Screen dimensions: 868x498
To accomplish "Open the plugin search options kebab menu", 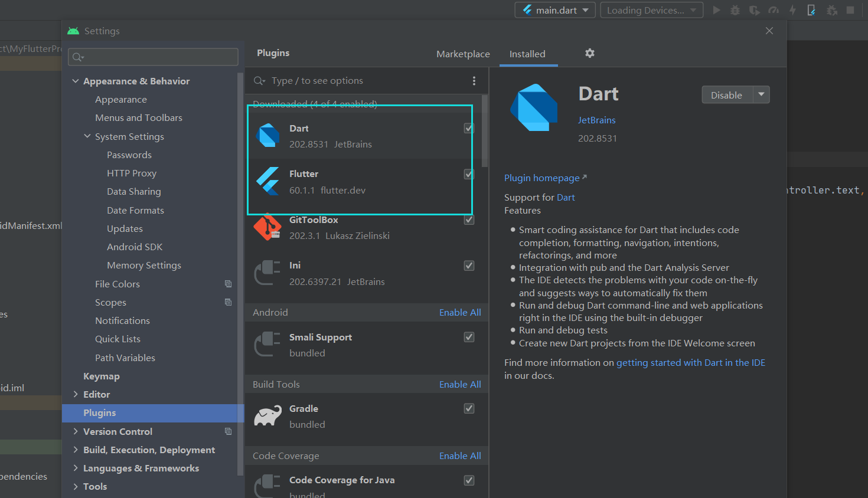I will (474, 81).
